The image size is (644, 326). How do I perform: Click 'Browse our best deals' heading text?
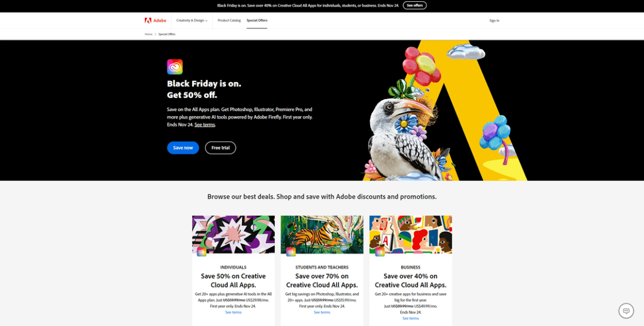click(x=322, y=197)
